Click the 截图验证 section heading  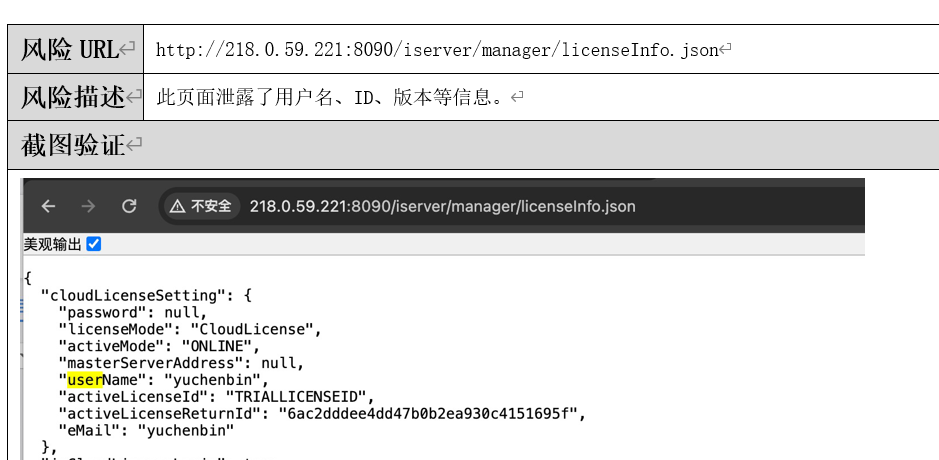74,145
